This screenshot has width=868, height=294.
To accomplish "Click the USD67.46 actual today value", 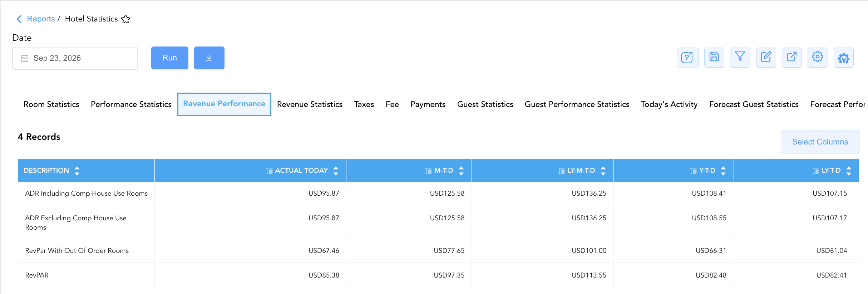I will [x=324, y=251].
